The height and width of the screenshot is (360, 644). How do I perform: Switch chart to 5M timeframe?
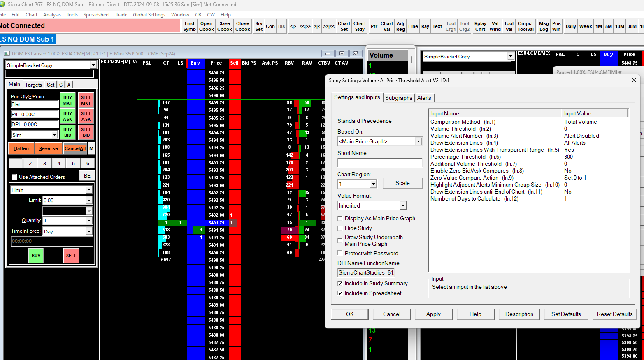pos(609,26)
